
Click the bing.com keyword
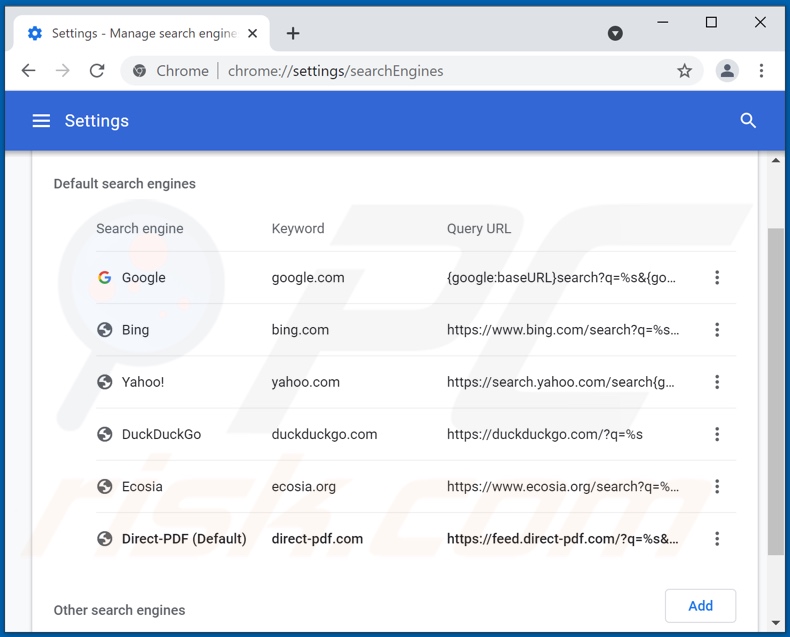point(300,330)
